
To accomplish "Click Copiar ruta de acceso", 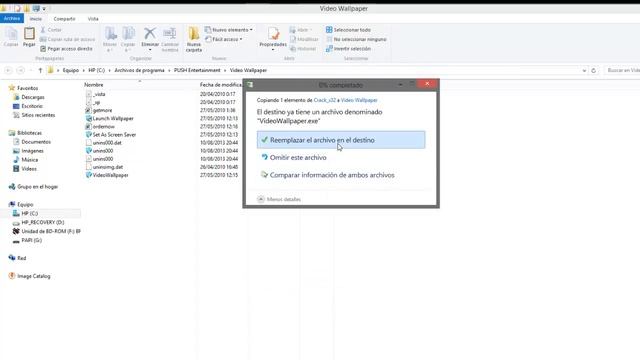I will (x=67, y=39).
